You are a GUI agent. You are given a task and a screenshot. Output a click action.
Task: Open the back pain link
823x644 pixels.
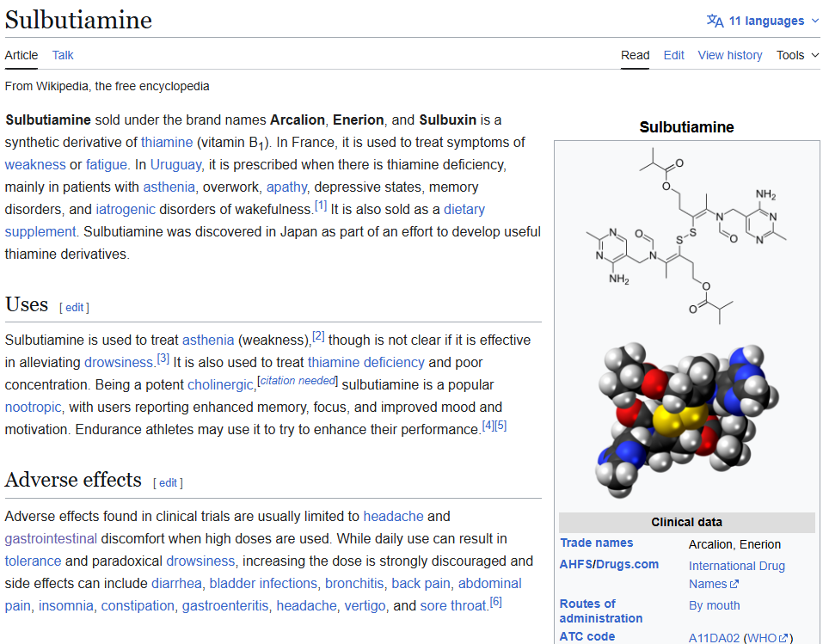pos(421,584)
